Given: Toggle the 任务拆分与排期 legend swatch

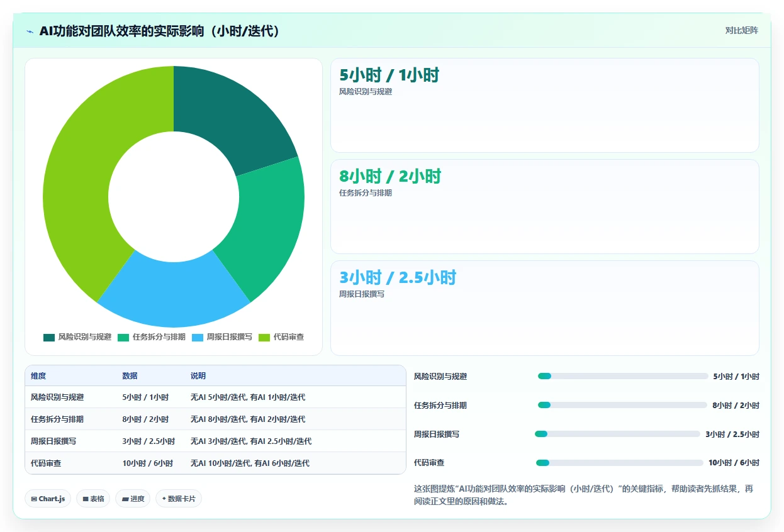Looking at the screenshot, I should (x=123, y=338).
